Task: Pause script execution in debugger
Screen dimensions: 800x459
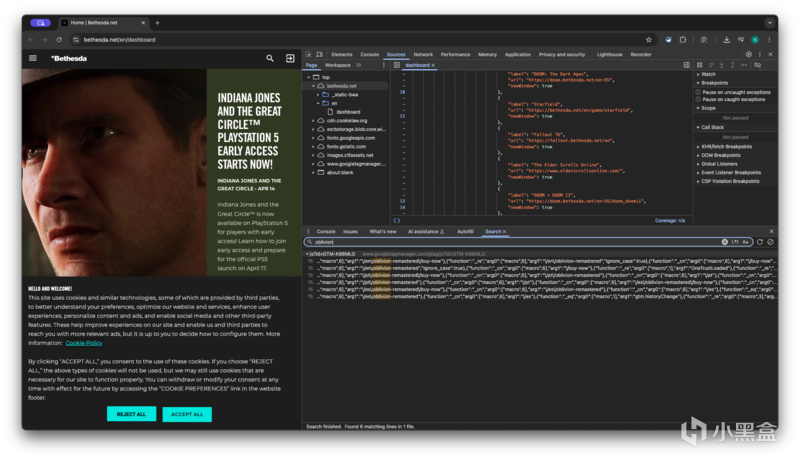Action: tap(699, 65)
